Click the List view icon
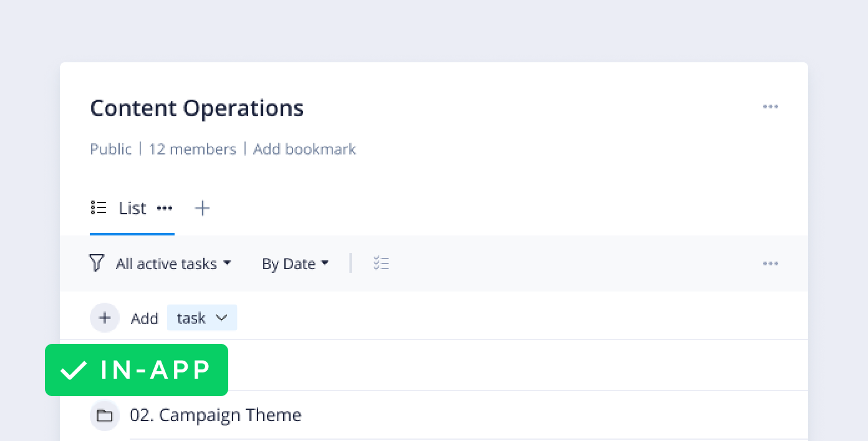 coord(99,207)
